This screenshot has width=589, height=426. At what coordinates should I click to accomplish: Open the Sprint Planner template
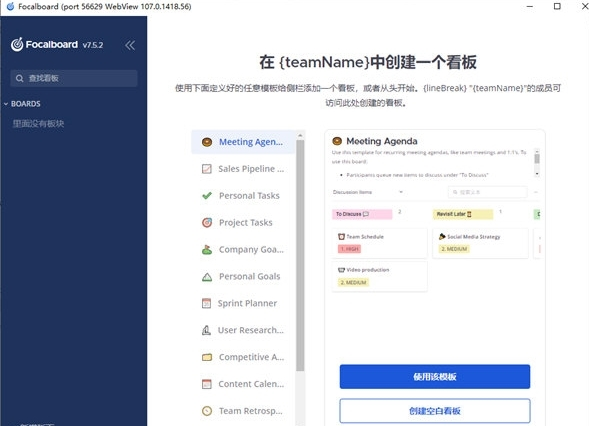point(243,303)
